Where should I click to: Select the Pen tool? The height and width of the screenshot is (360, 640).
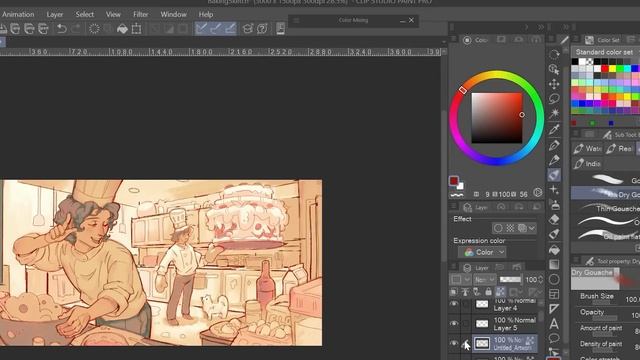554,145
